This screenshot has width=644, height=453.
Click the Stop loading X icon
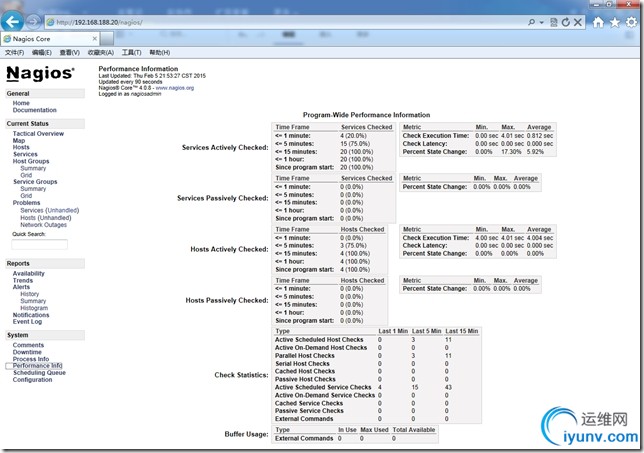(578, 22)
